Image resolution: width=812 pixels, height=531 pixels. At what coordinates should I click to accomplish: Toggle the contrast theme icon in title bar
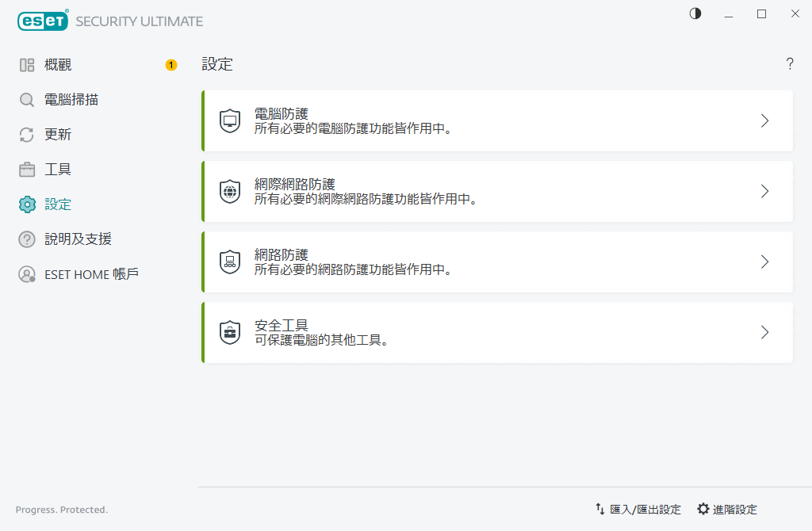pyautogui.click(x=695, y=13)
